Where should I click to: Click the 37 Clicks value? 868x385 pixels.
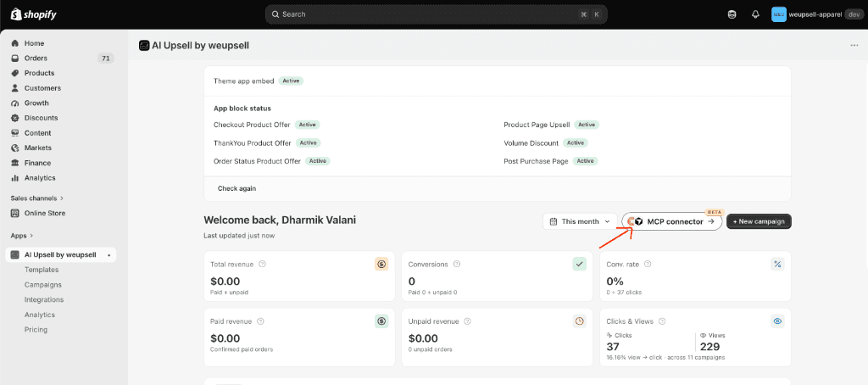pyautogui.click(x=614, y=347)
